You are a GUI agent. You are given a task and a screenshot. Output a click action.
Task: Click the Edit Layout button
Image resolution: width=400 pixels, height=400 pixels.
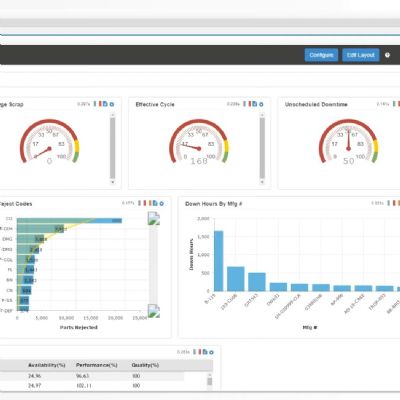click(361, 55)
